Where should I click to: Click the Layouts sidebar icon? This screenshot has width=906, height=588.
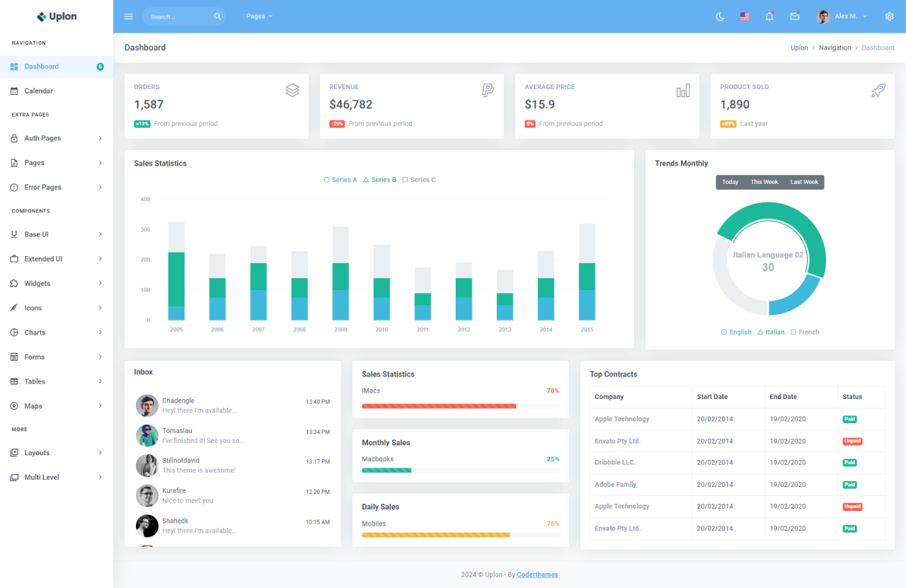coord(14,453)
